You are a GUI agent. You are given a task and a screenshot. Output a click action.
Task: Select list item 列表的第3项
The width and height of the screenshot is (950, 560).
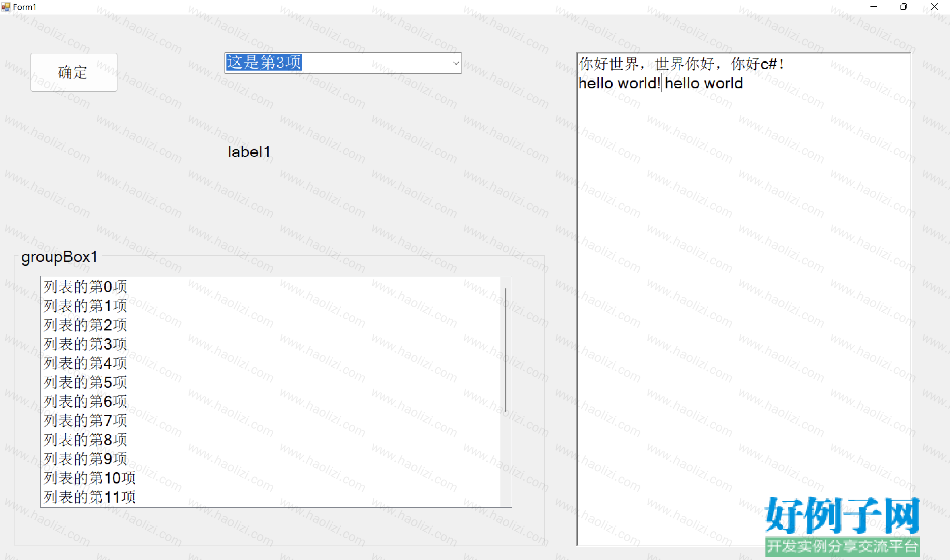point(270,345)
